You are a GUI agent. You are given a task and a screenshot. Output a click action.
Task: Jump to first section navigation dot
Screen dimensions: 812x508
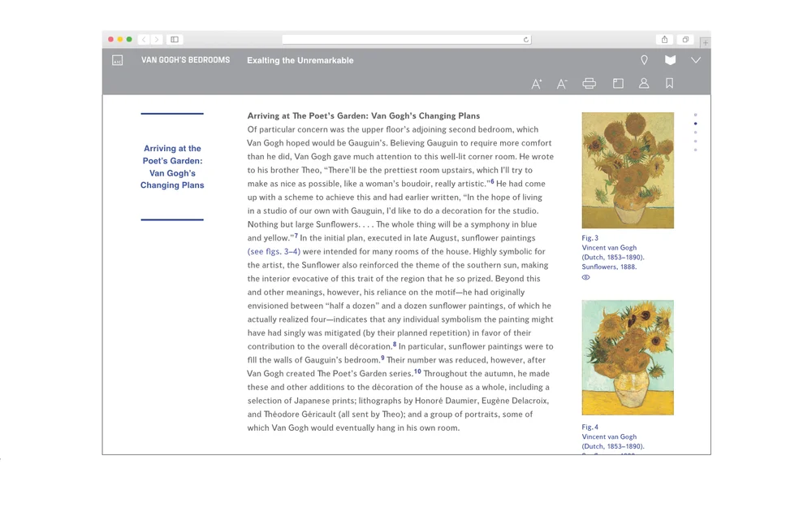pyautogui.click(x=696, y=115)
